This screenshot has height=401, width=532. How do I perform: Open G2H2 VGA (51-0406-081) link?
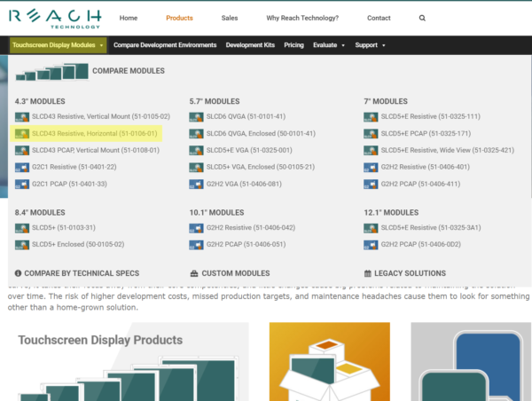click(x=244, y=184)
